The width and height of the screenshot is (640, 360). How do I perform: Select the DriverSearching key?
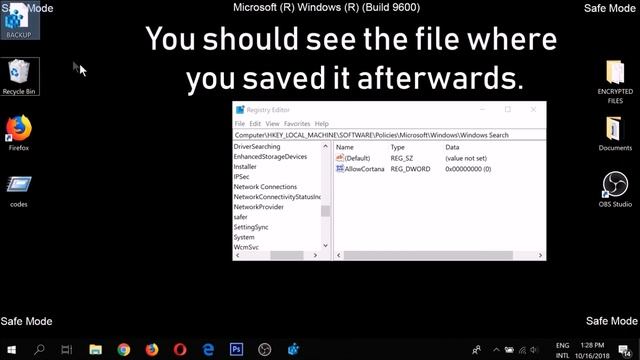[x=257, y=147]
